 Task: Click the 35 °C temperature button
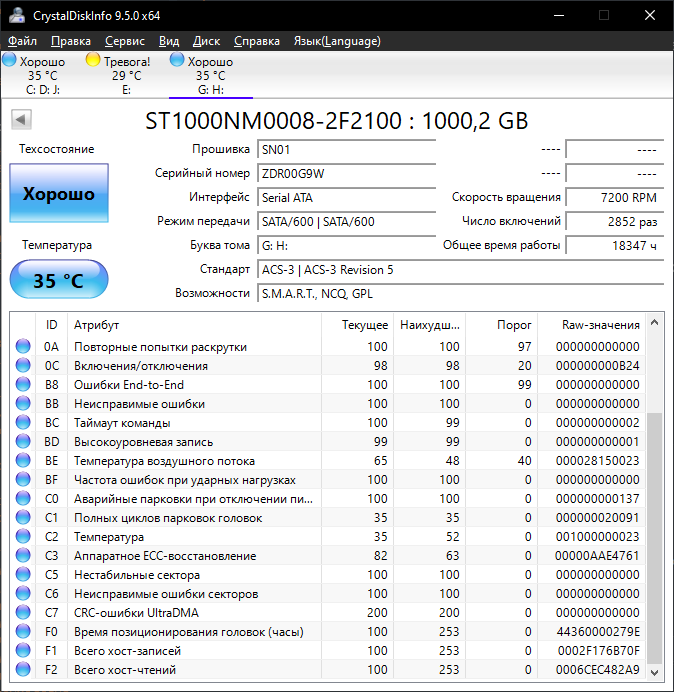pos(59,280)
